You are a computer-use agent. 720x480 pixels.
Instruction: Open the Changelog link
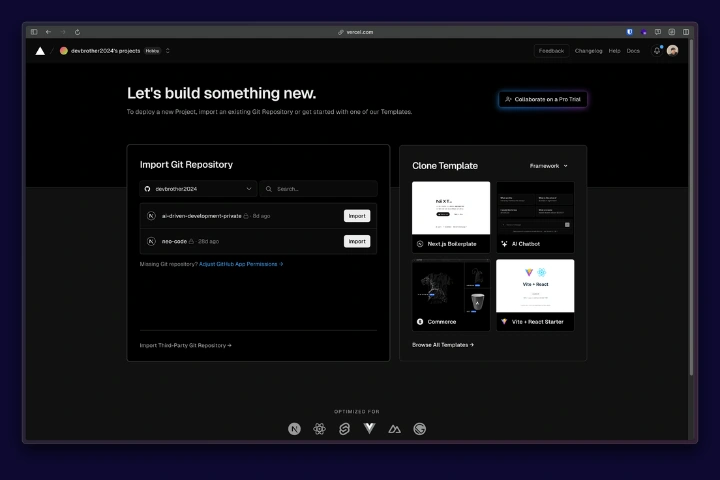click(x=588, y=51)
